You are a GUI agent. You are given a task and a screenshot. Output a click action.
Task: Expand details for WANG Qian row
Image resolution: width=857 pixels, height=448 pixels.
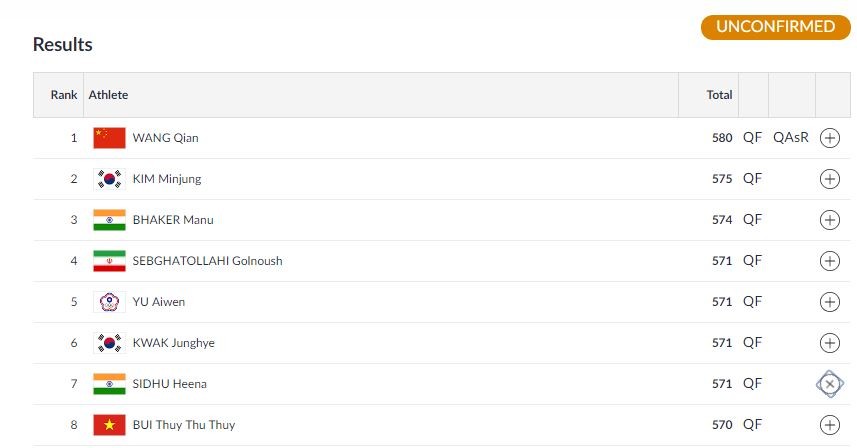[x=830, y=138]
